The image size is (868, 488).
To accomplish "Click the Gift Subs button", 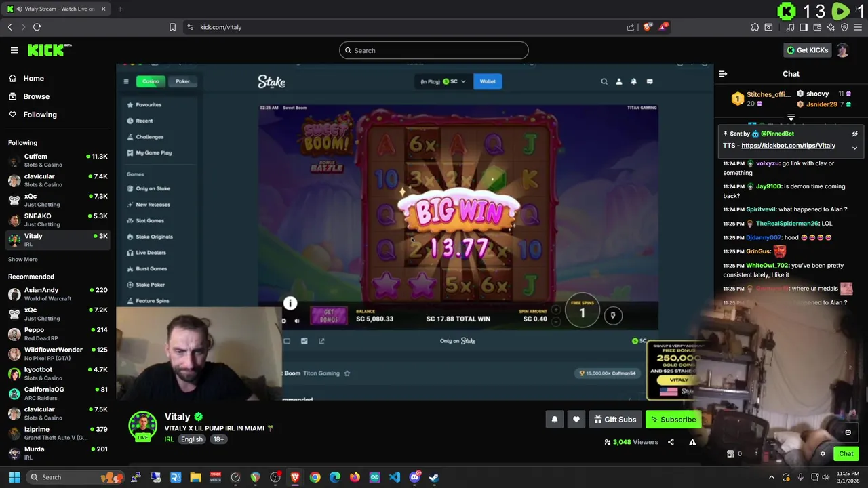I will point(615,420).
